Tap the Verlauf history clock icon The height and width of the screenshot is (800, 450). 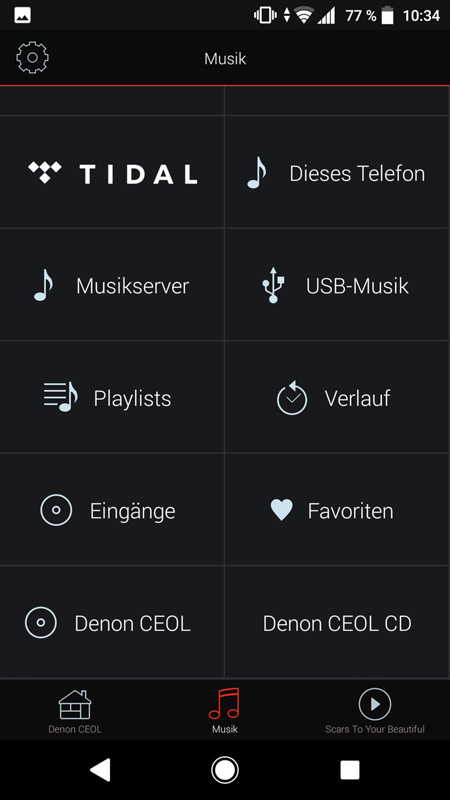292,397
